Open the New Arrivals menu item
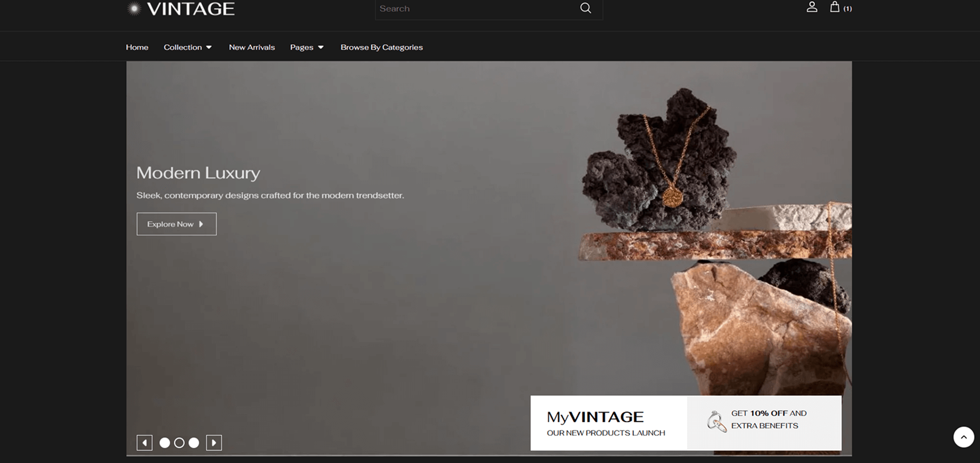 click(252, 47)
